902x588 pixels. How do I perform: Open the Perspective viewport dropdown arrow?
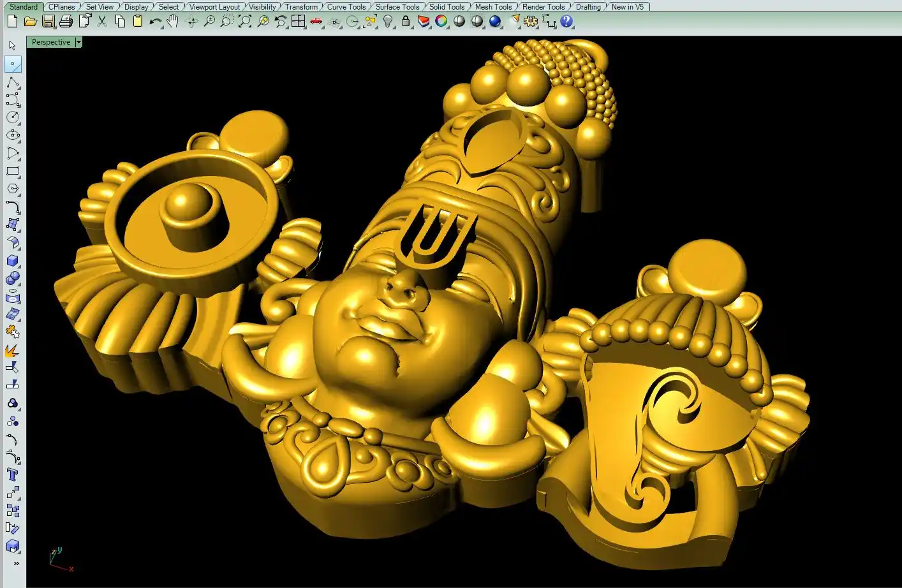78,42
